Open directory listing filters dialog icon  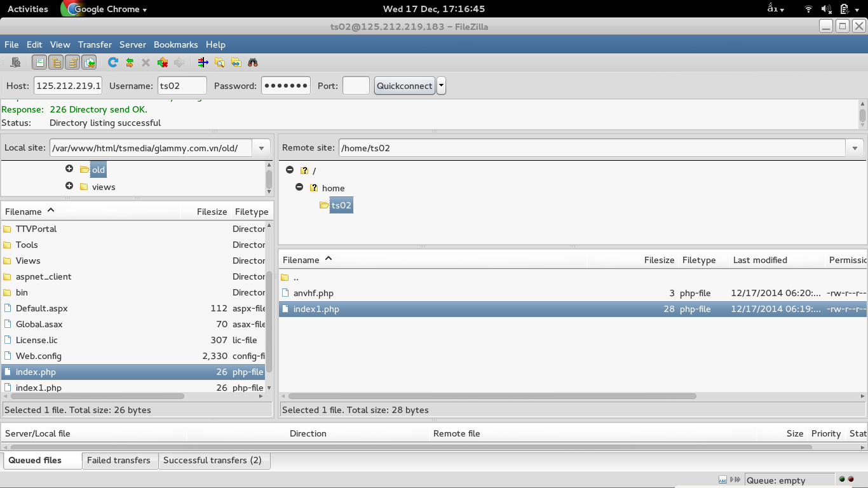point(203,62)
